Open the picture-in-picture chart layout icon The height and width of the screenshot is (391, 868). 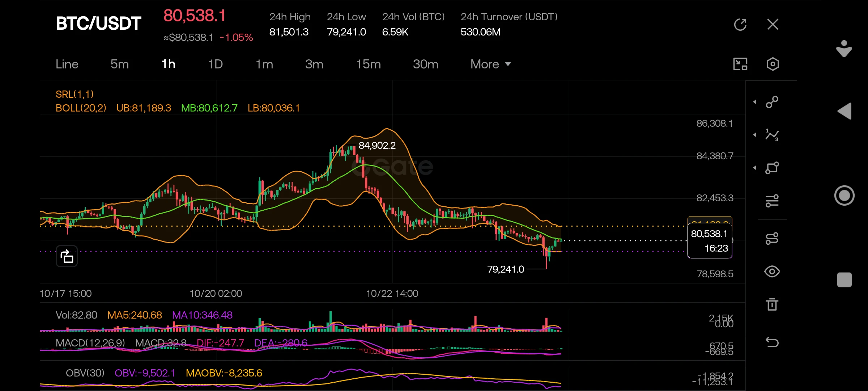click(x=740, y=64)
